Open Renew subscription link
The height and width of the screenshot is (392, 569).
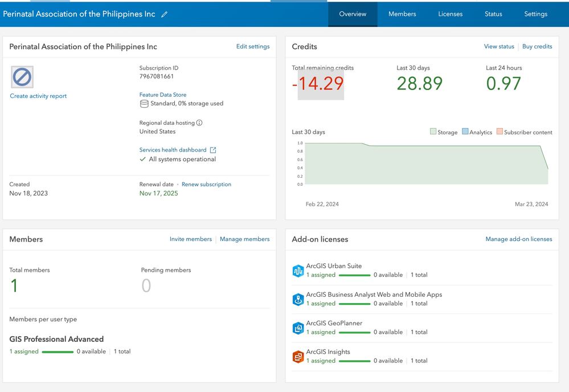point(206,185)
